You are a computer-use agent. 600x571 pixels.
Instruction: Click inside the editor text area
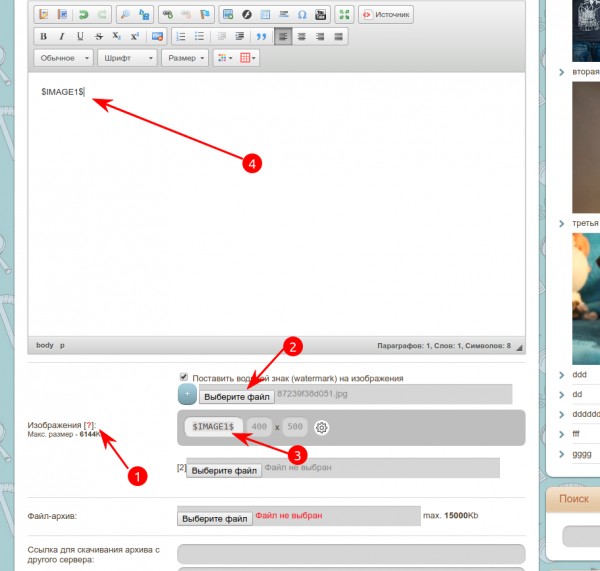click(276, 205)
